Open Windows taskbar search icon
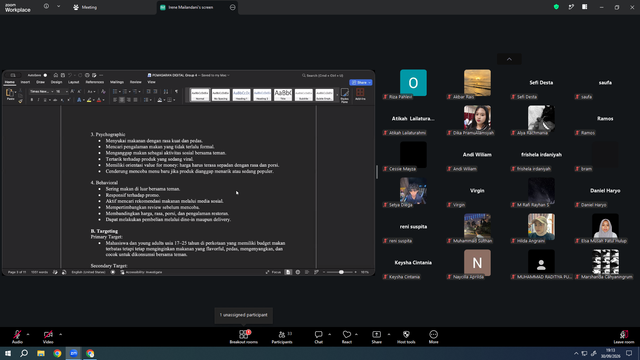640x360 pixels. (24, 353)
